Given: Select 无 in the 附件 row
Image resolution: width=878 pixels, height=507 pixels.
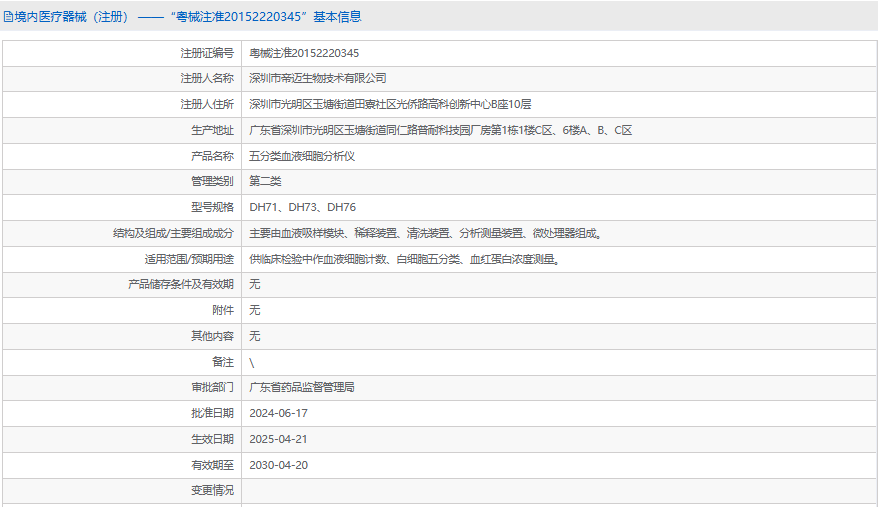Looking at the screenshot, I should click(255, 310).
